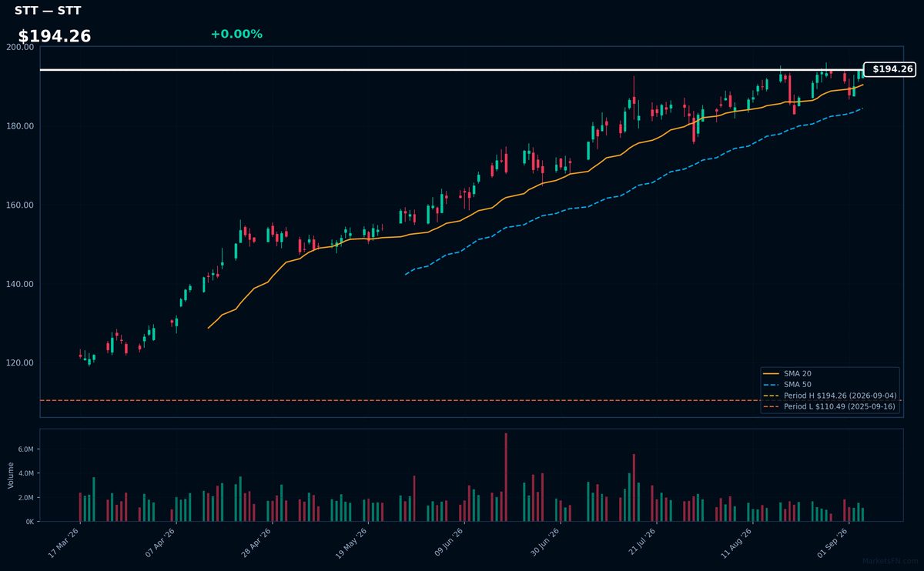The height and width of the screenshot is (571, 924).
Task: Click the 4.0M volume axis label
Action: point(26,473)
